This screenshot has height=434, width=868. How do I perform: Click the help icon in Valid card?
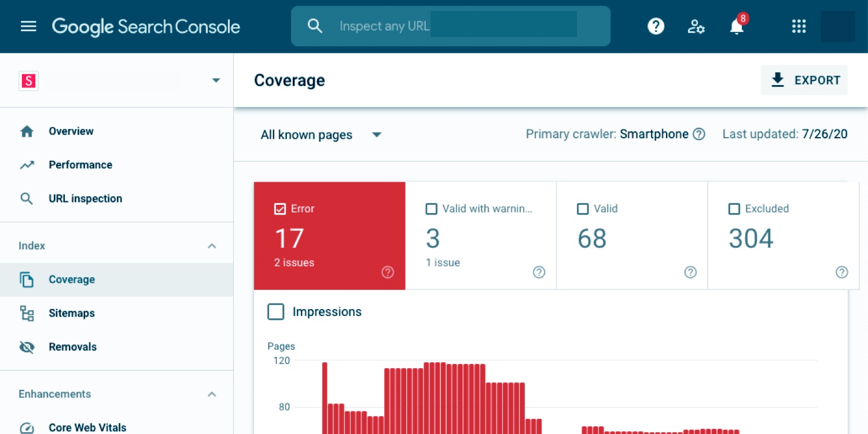coord(690,272)
